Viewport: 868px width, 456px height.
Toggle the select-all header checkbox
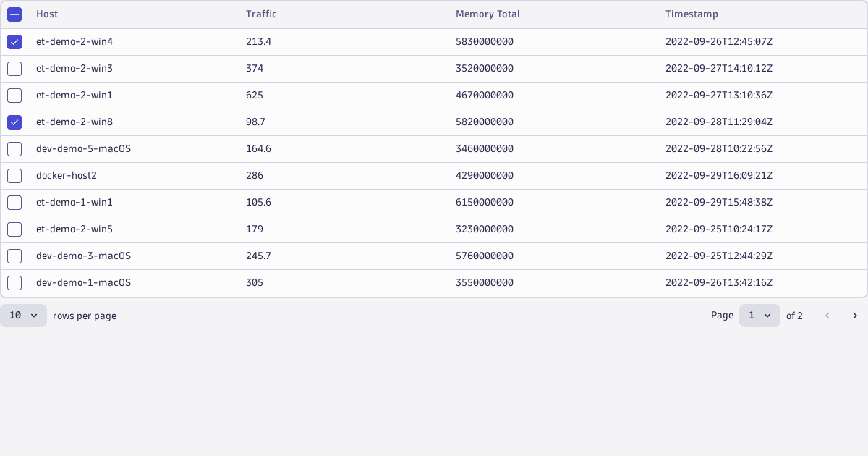pyautogui.click(x=14, y=14)
